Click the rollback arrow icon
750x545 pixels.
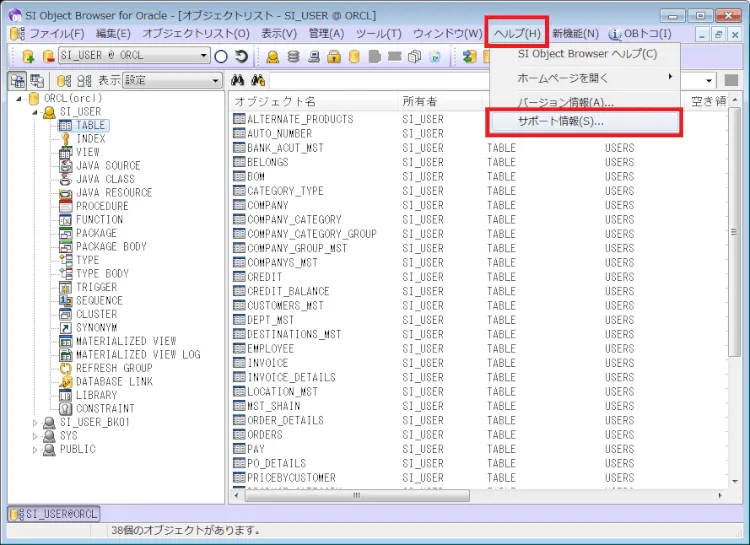point(242,56)
